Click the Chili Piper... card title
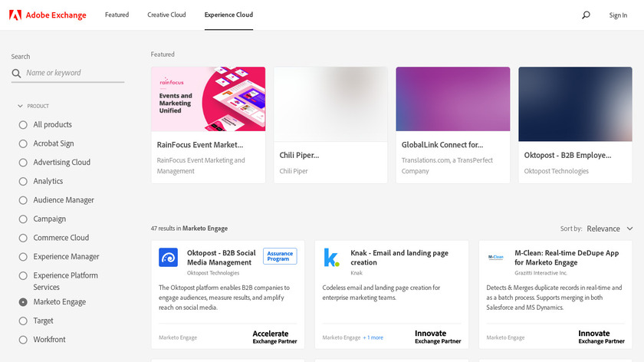 point(299,156)
